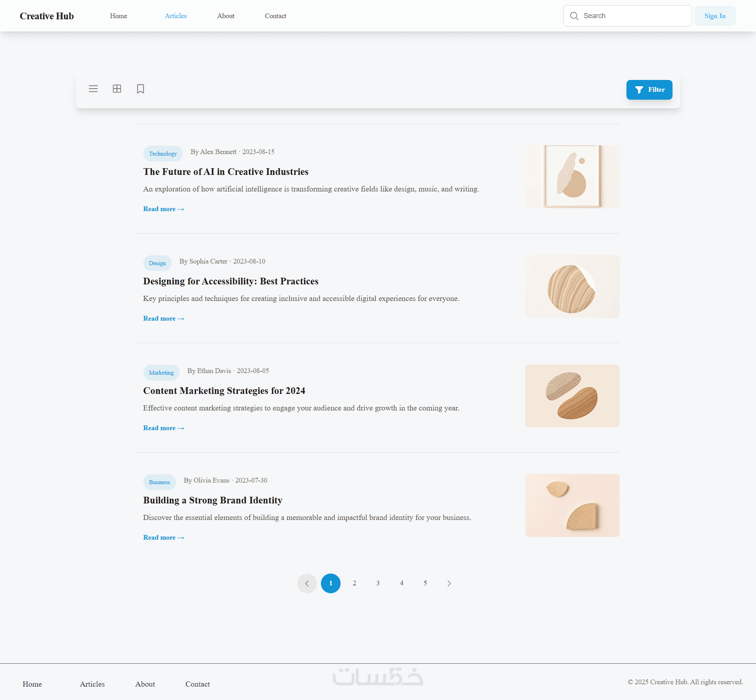This screenshot has height=700, width=756.
Task: Go to previous page with left chevron
Action: pos(307,583)
